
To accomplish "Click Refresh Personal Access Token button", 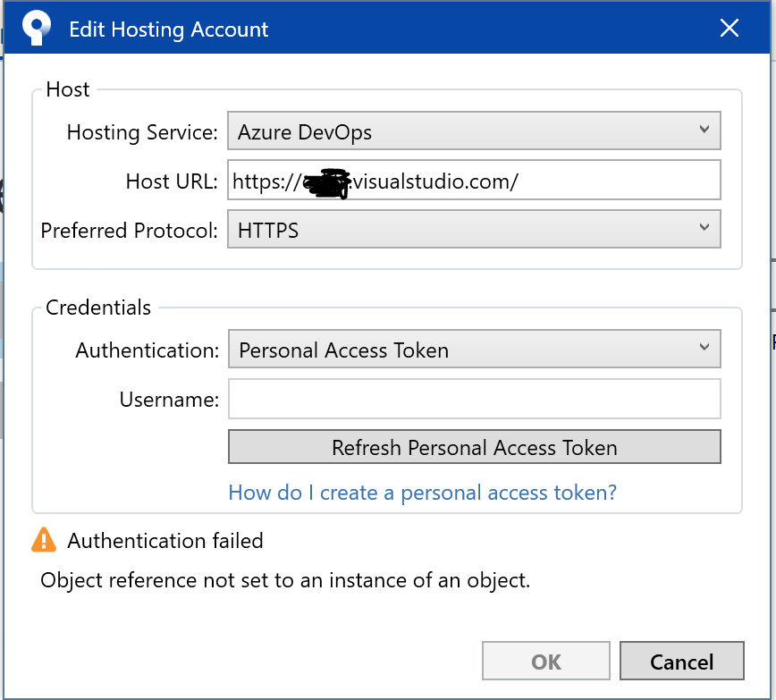I will click(x=474, y=447).
